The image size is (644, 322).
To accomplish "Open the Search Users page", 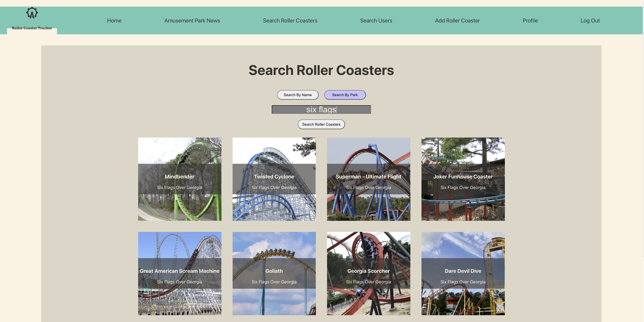I will (376, 21).
